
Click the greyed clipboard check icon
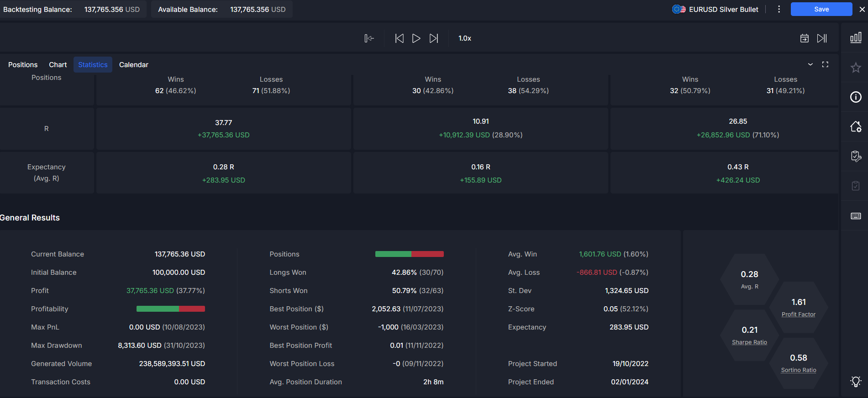tap(856, 186)
